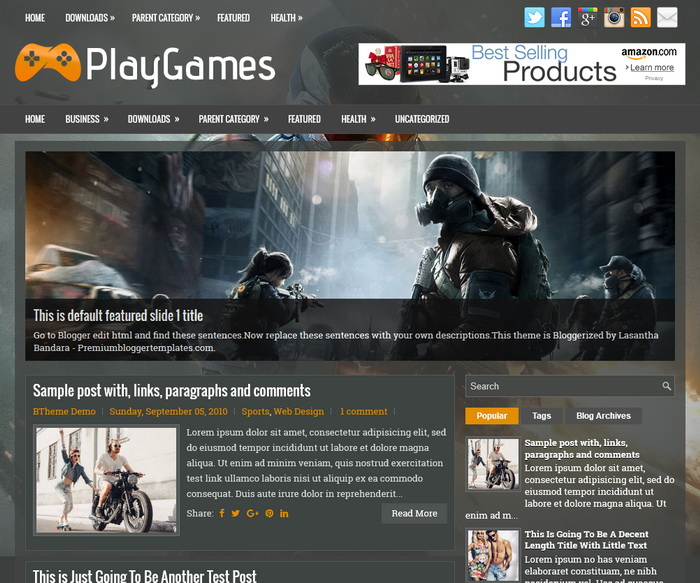
Task: Click Learn more in Amazon banner
Action: [652, 67]
